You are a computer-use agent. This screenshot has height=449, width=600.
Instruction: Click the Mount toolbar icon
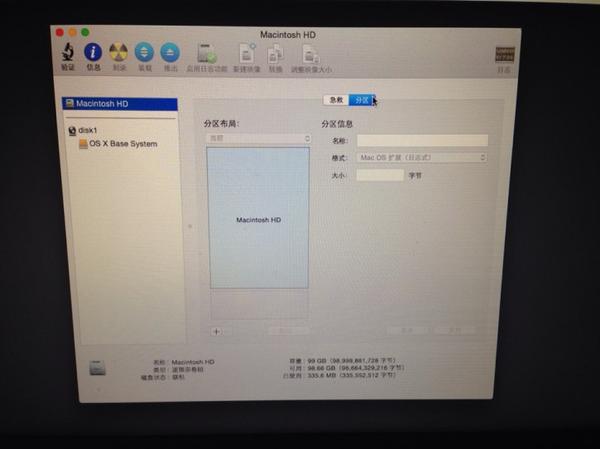(x=144, y=52)
